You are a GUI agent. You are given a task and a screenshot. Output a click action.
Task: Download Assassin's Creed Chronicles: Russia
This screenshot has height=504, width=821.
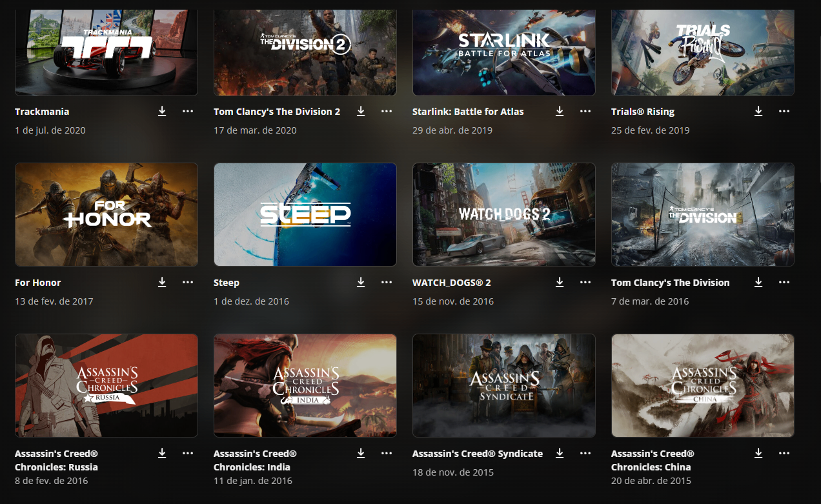click(162, 454)
